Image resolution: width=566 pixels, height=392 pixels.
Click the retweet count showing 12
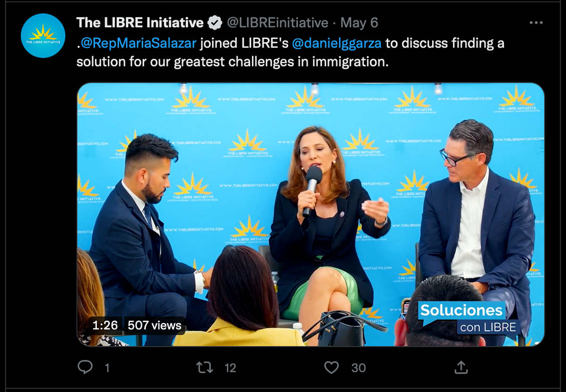(230, 368)
